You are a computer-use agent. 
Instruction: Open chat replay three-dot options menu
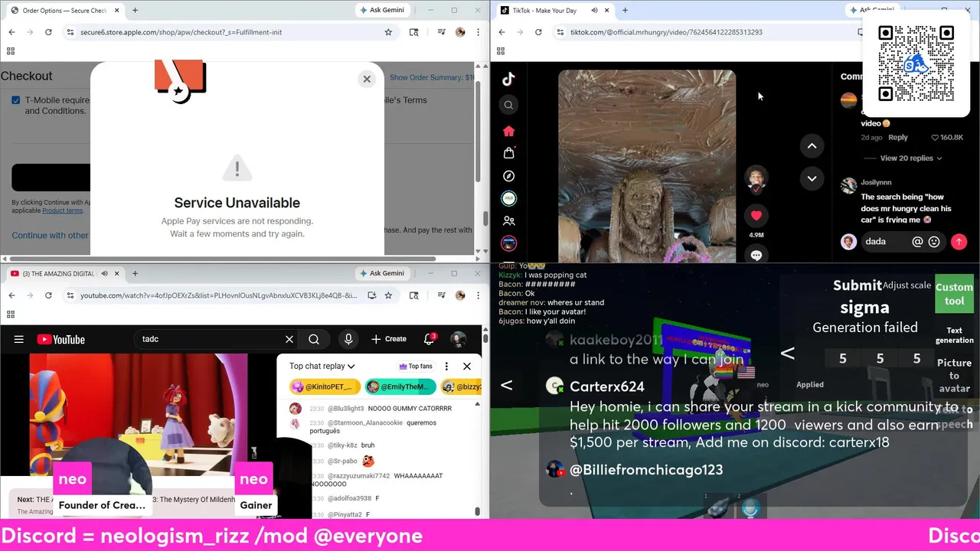click(x=446, y=366)
